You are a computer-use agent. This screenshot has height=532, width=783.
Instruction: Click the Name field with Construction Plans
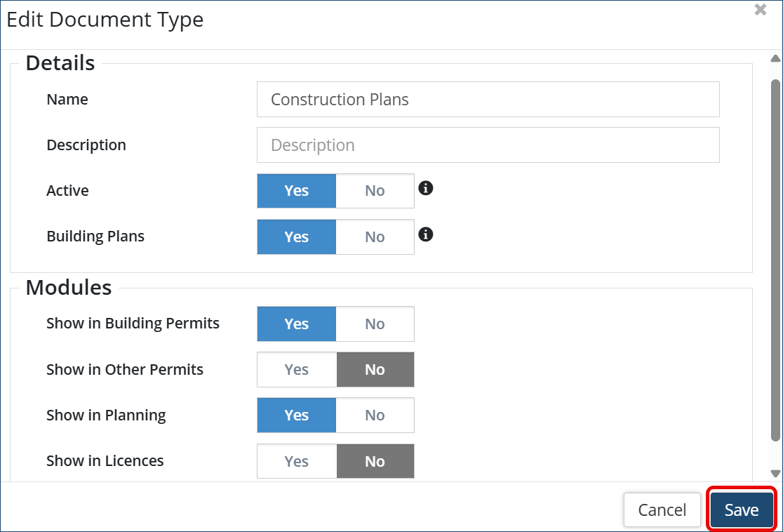488,100
